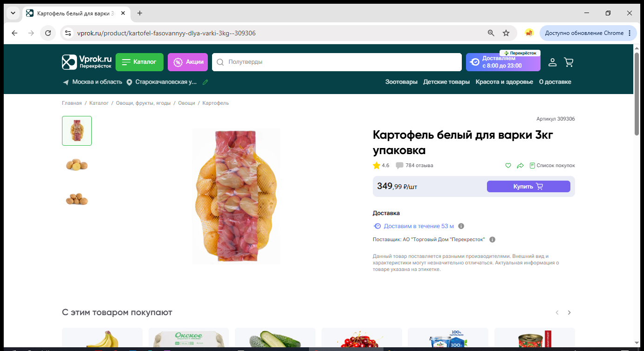Screen dimensions: 644x351
Task: Open the shopping cart icon in header
Action: 569,62
